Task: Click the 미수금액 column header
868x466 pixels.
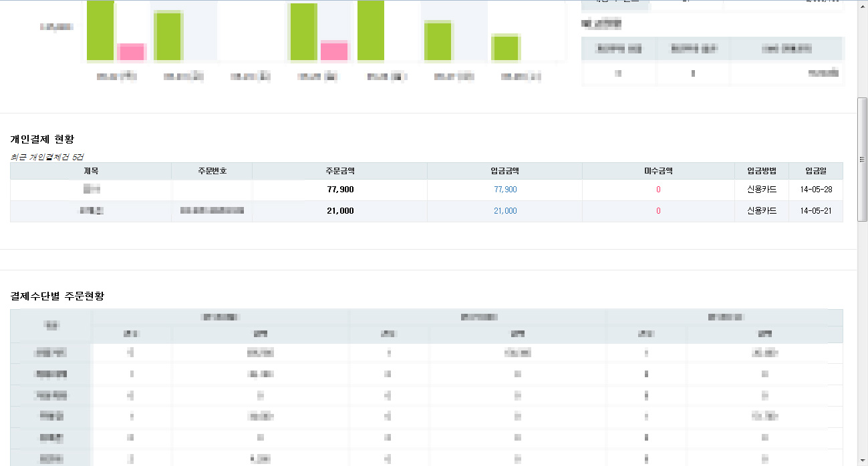Action: tap(658, 171)
